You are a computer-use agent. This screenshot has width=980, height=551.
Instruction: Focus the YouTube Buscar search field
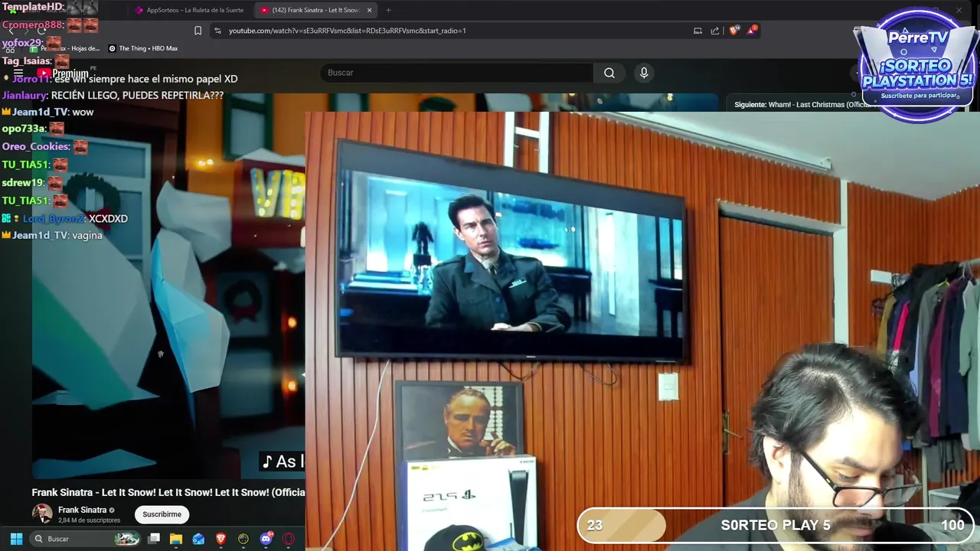(456, 73)
